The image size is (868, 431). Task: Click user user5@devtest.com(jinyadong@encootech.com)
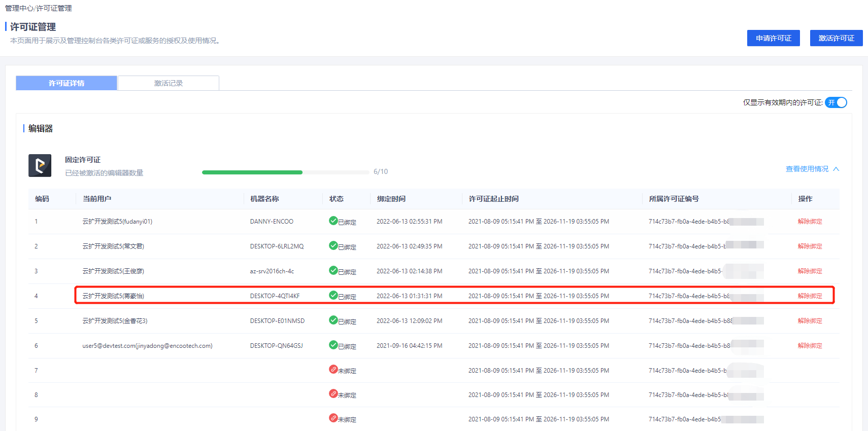tap(147, 346)
